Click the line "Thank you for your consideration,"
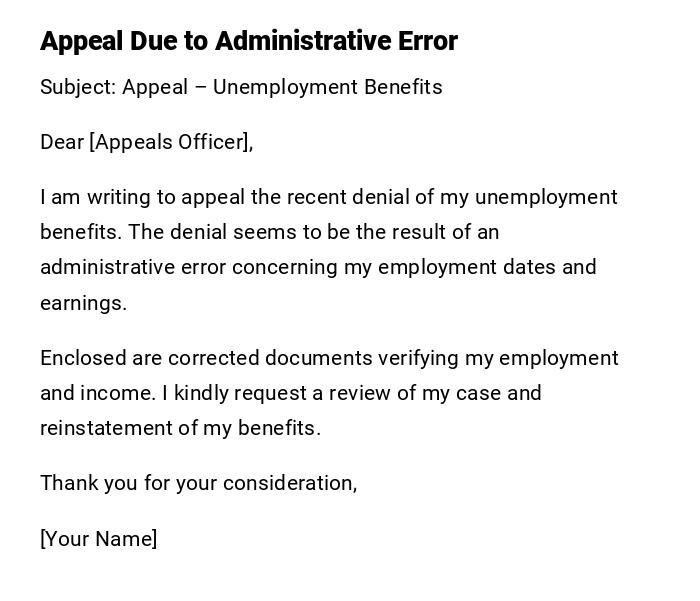The image size is (700, 601). (198, 483)
